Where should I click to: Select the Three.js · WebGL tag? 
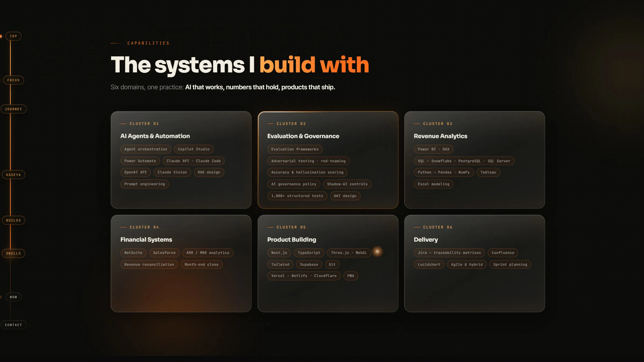[x=349, y=253]
